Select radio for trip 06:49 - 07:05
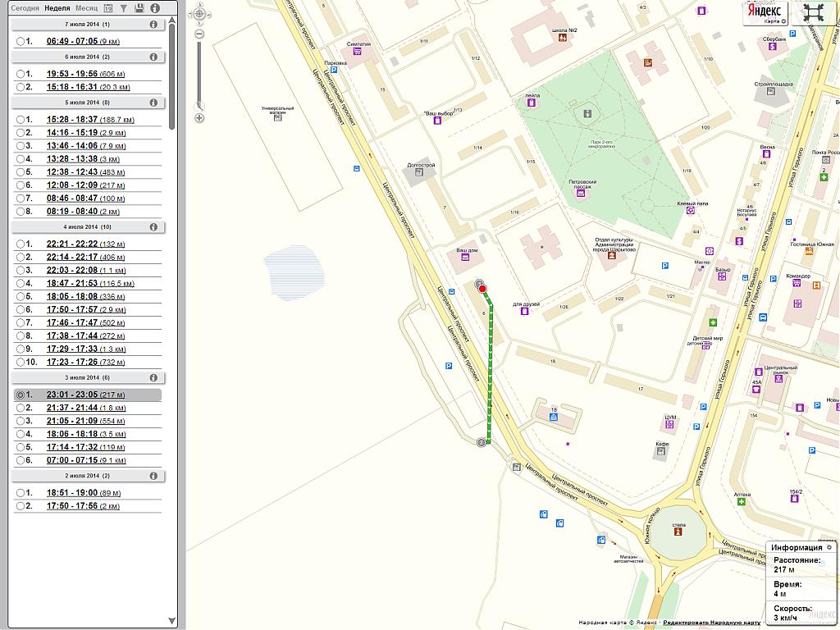The height and width of the screenshot is (630, 840). point(21,41)
